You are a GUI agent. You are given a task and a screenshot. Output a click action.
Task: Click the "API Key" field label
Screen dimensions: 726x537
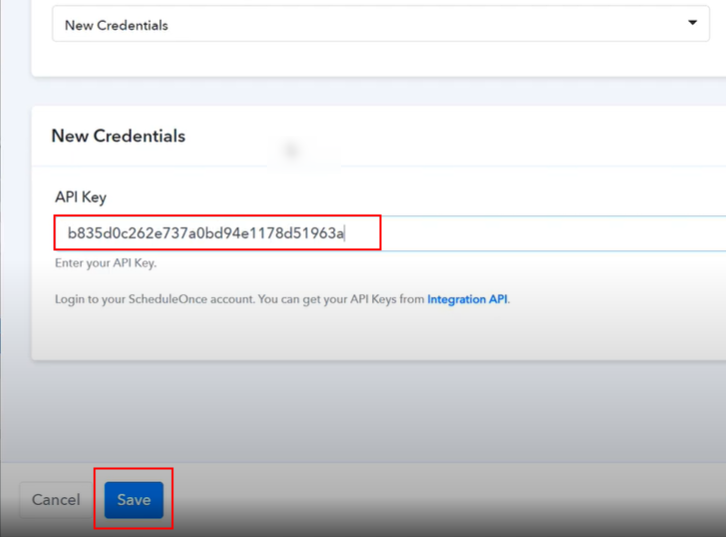pyautogui.click(x=80, y=197)
